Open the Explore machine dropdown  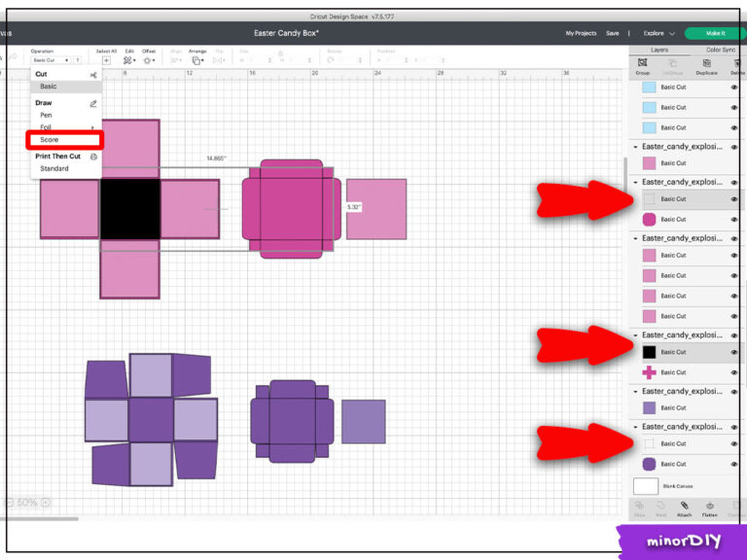(x=658, y=33)
